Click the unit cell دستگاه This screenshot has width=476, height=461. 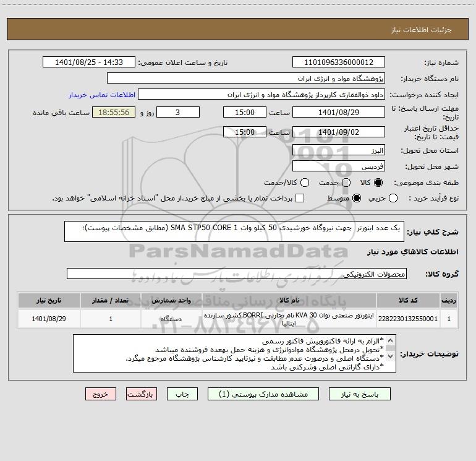click(x=171, y=319)
